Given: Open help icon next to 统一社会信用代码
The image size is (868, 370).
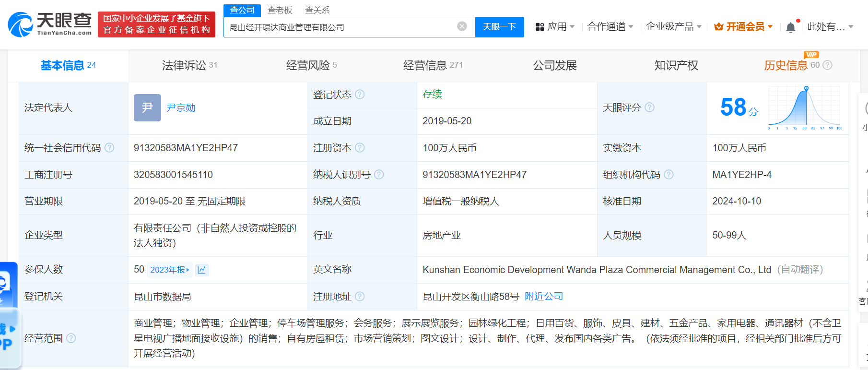Looking at the screenshot, I should coord(109,148).
